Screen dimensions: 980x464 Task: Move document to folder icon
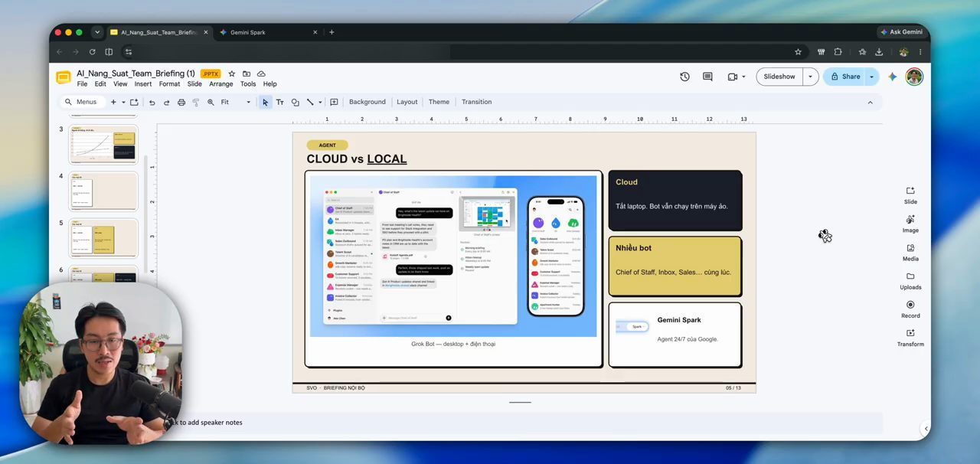click(x=247, y=74)
